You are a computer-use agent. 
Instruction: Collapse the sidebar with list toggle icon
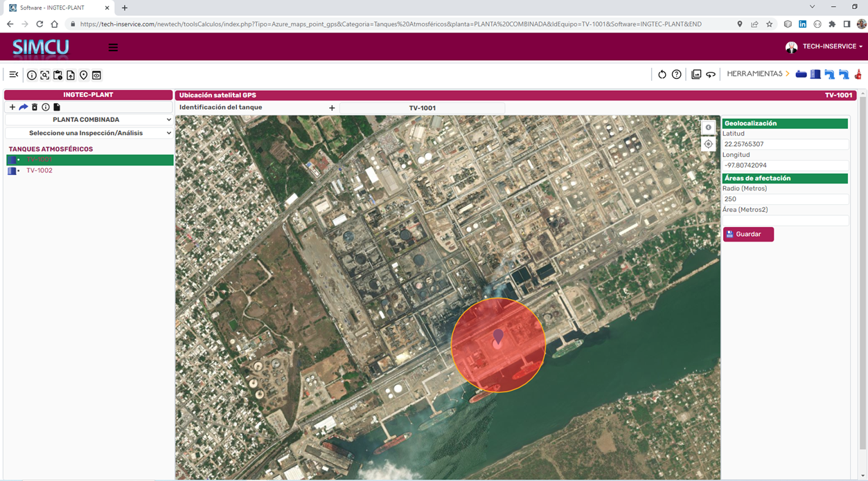click(14, 75)
